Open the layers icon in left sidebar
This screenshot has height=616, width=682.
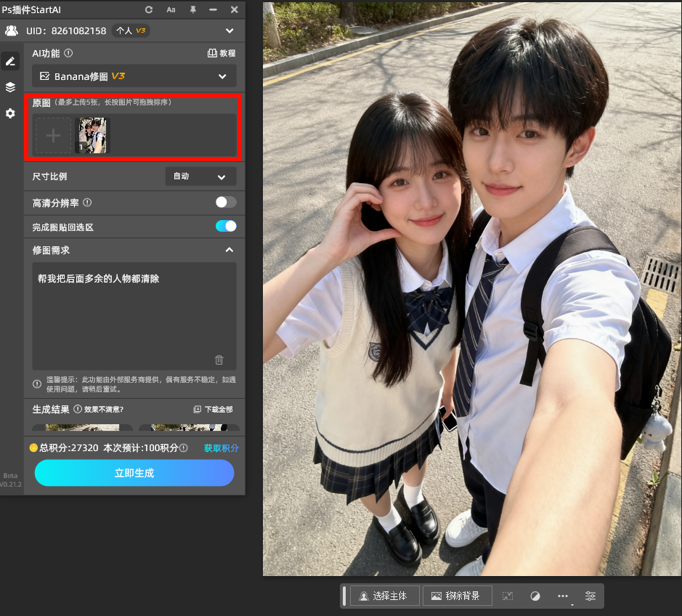pyautogui.click(x=10, y=87)
